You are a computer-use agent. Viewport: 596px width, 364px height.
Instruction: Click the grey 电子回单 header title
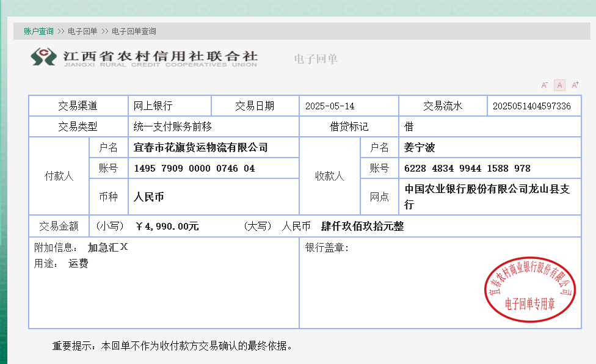pos(316,59)
